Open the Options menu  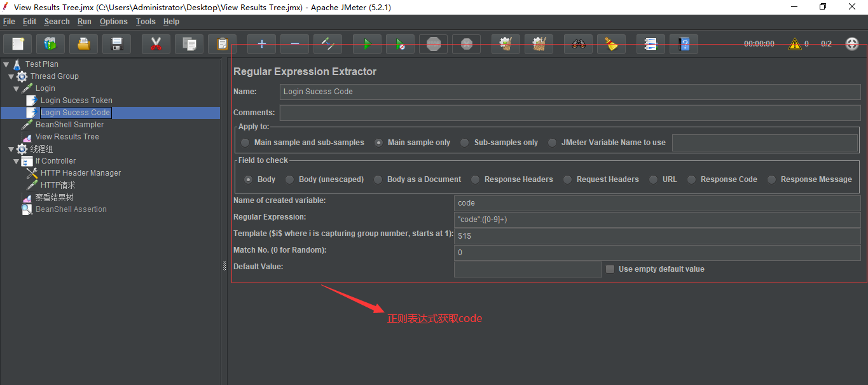114,22
